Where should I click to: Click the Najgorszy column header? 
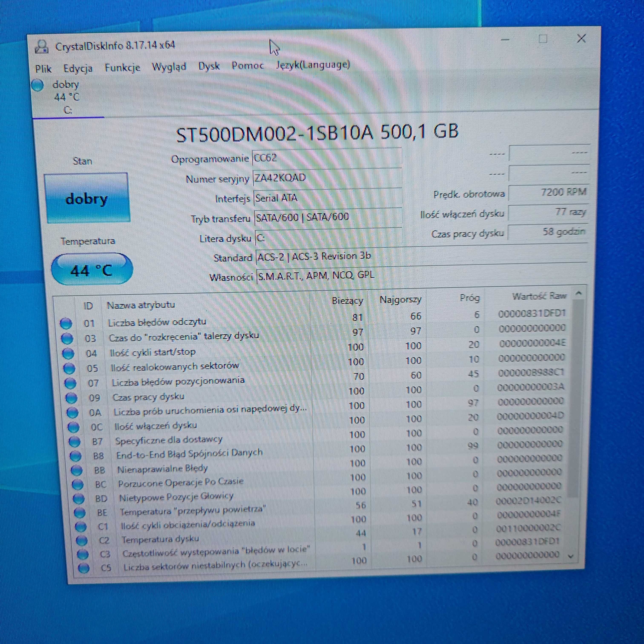click(400, 299)
